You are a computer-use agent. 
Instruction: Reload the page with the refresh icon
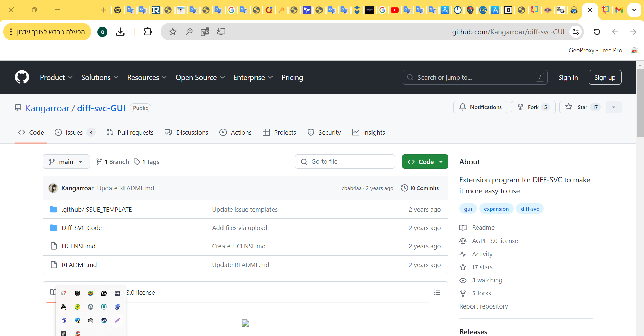click(x=597, y=32)
